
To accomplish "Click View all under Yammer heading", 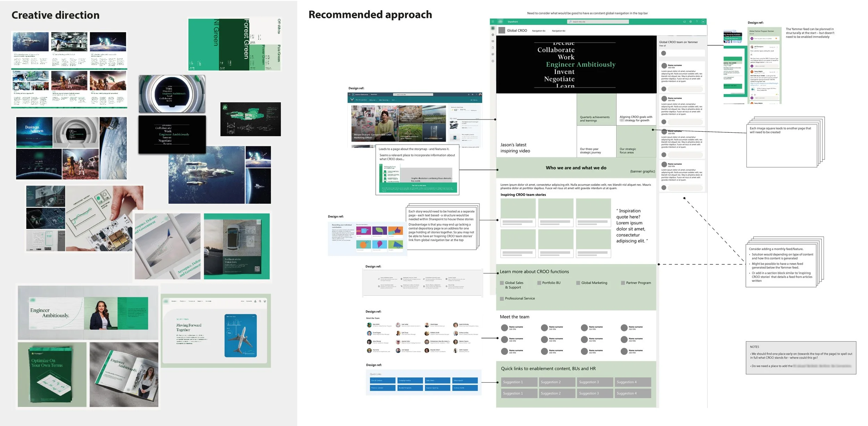I will click(662, 46).
